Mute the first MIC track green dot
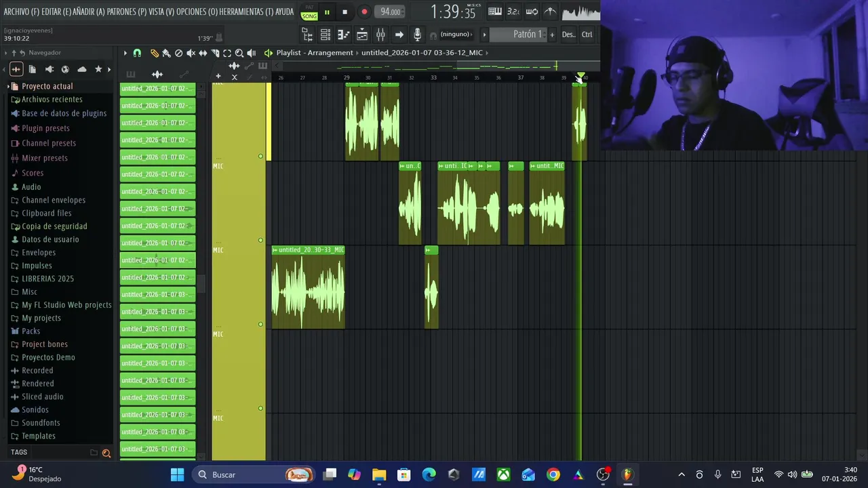This screenshot has width=868, height=488. pos(260,157)
